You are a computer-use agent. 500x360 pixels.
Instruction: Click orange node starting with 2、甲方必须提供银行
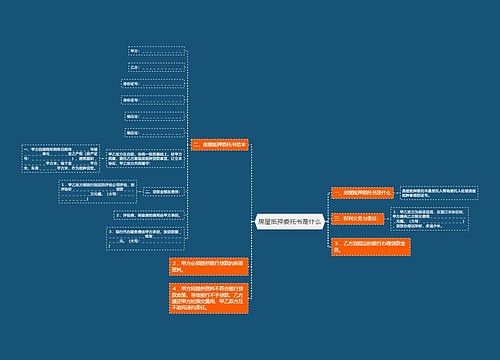click(209, 266)
